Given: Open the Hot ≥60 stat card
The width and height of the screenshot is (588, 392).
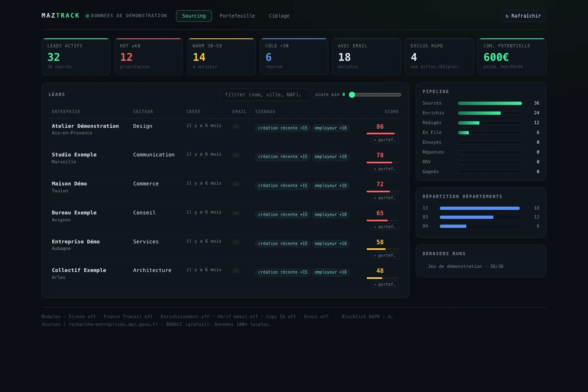Looking at the screenshot, I should point(149,56).
